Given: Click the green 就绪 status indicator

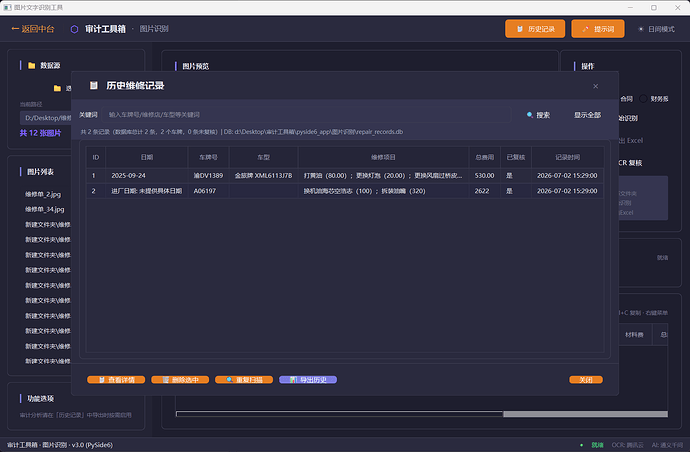Looking at the screenshot, I should [593, 445].
